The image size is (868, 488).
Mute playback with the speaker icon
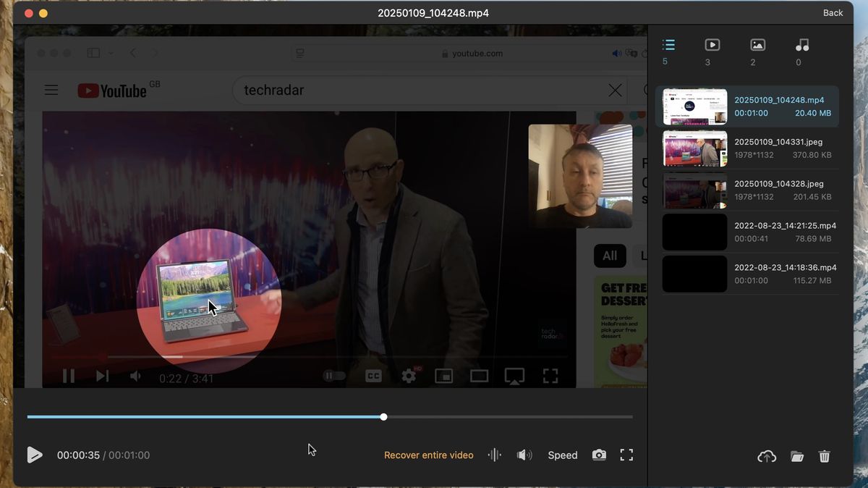524,455
